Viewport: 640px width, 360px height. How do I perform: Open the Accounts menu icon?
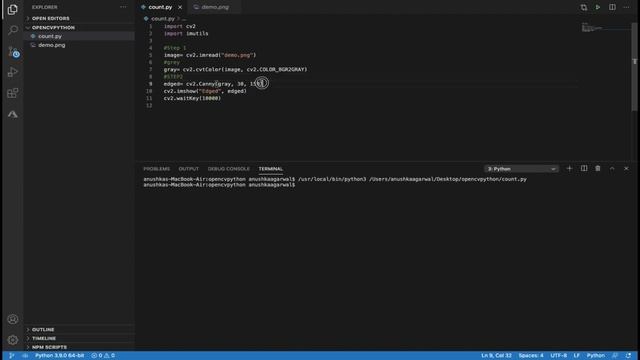[13, 319]
